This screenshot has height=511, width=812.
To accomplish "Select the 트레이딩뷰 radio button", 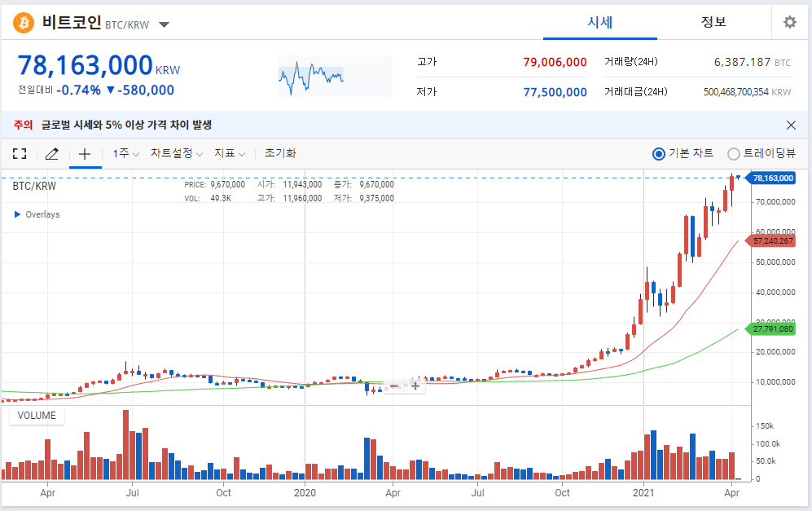I will [x=734, y=154].
